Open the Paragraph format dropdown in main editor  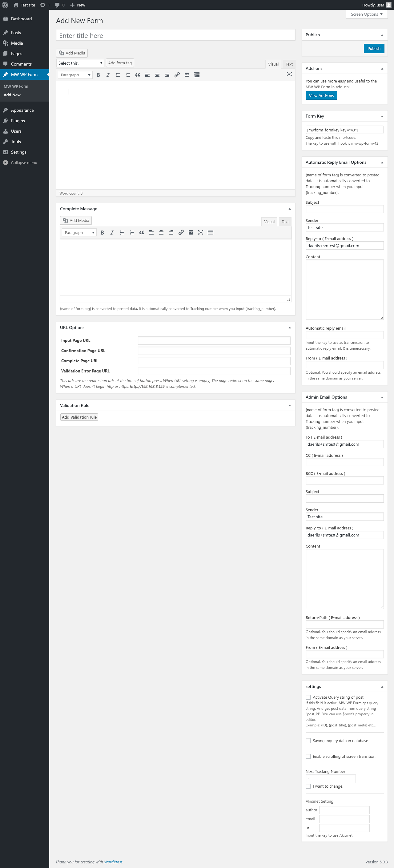pyautogui.click(x=75, y=75)
